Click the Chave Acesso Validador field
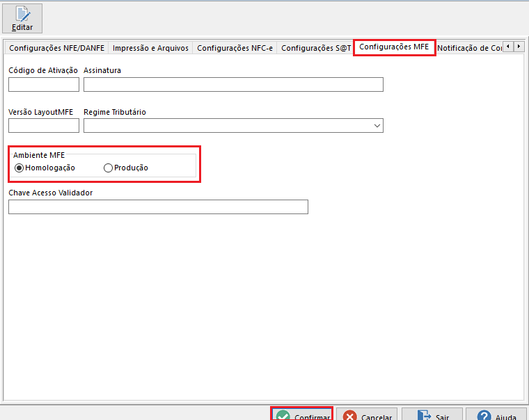 click(x=158, y=207)
